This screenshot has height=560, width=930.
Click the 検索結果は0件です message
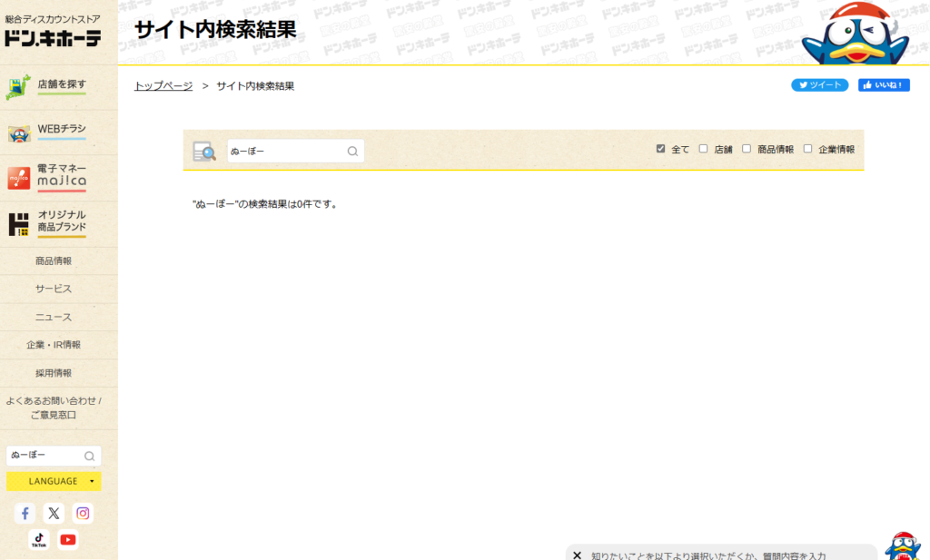[266, 204]
